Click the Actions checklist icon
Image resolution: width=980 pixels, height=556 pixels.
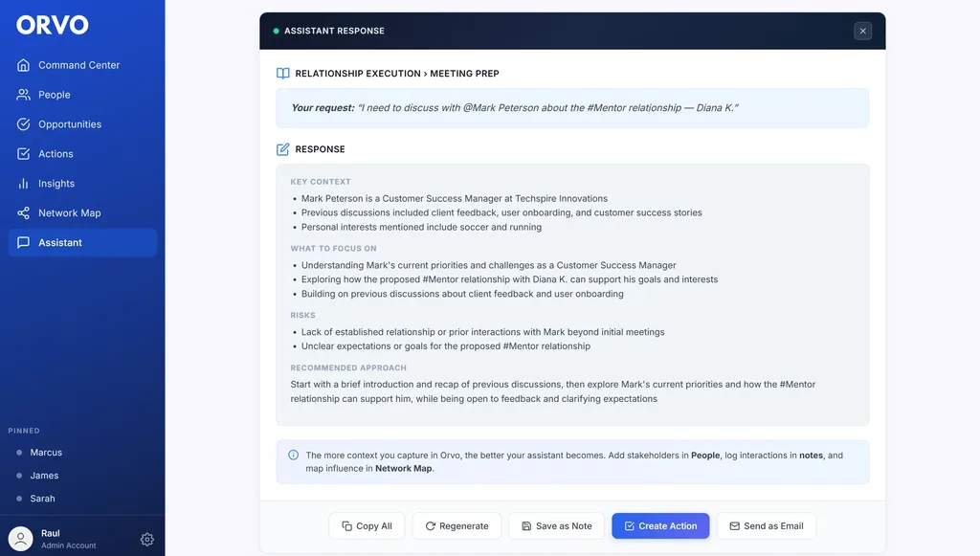[23, 153]
